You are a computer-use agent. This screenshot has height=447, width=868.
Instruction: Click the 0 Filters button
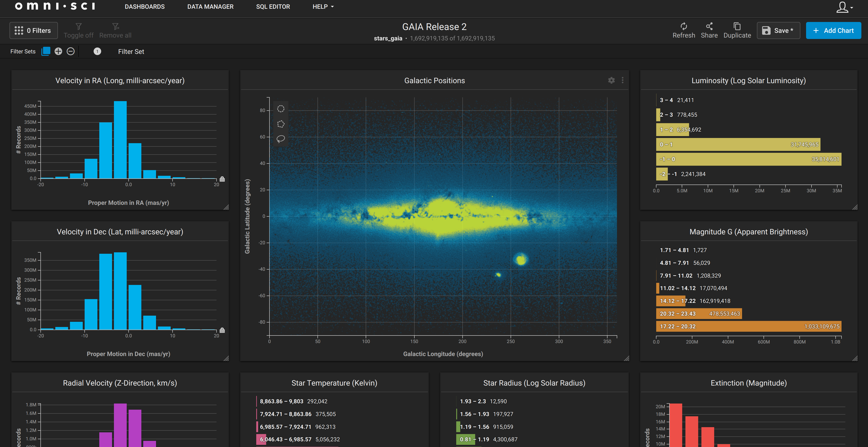tap(33, 30)
